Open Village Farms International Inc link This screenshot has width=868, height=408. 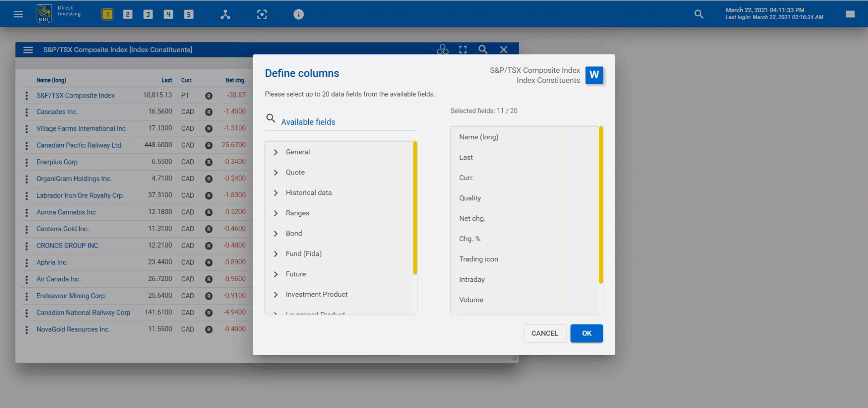[x=81, y=128]
